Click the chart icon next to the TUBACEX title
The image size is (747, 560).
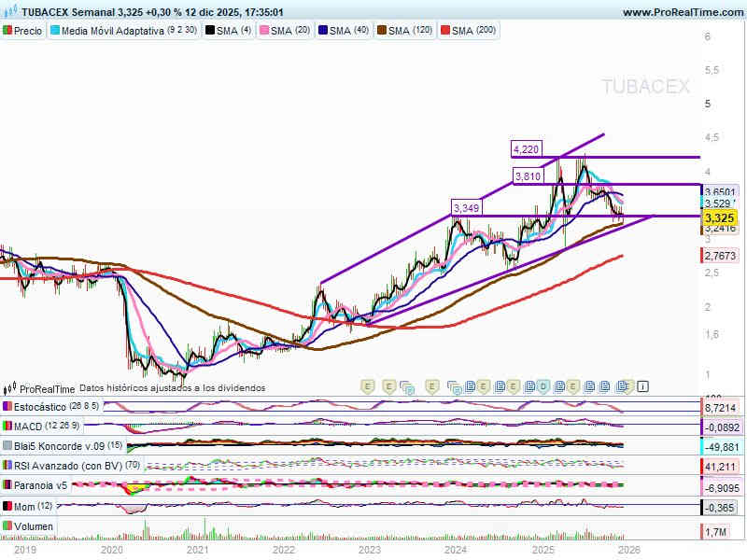tap(9, 12)
